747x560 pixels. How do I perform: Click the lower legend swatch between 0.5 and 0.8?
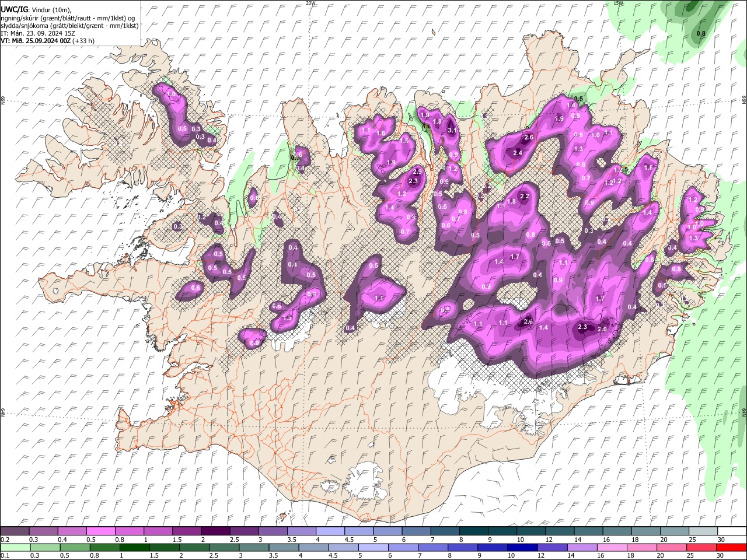coord(75,547)
